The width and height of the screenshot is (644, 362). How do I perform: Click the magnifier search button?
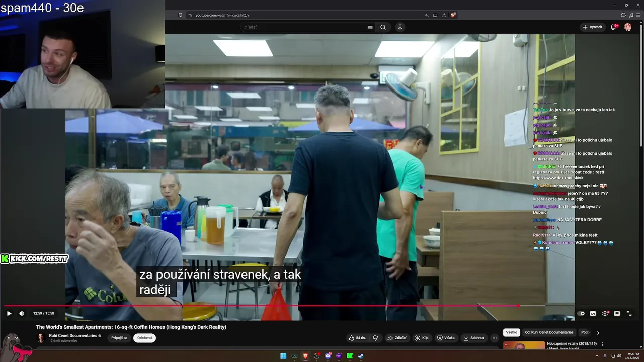(383, 27)
